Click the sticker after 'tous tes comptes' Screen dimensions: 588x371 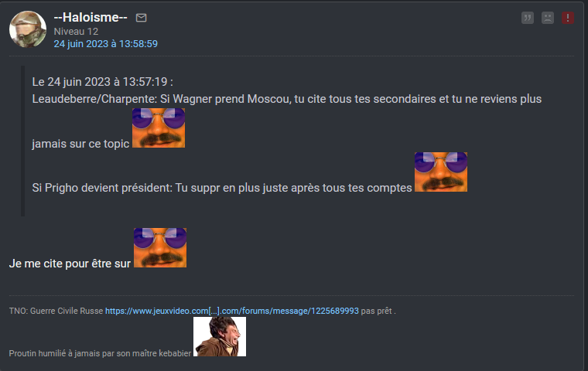tap(441, 172)
